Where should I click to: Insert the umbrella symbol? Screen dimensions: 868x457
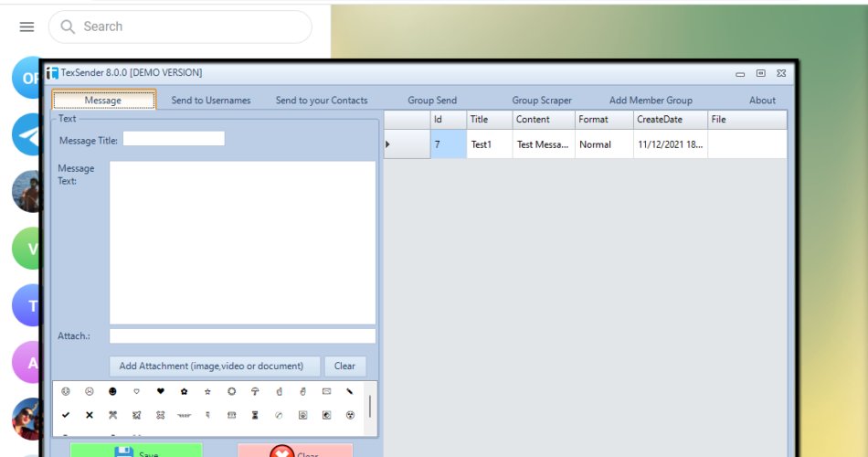tap(255, 391)
